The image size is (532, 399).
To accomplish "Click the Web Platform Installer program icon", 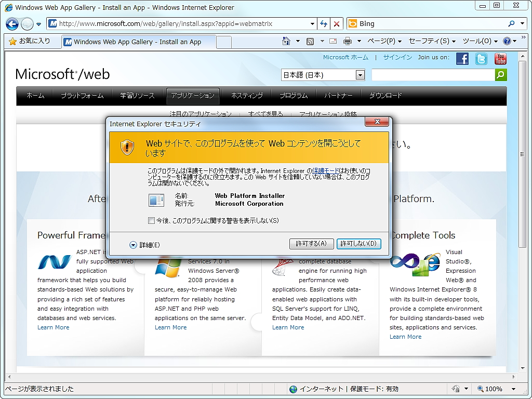I will point(156,200).
